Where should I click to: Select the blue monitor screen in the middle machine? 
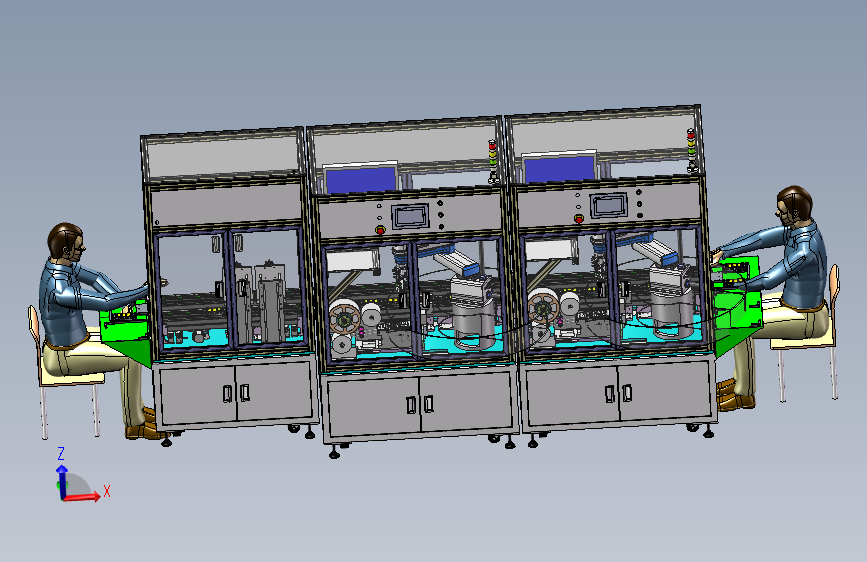(361, 178)
